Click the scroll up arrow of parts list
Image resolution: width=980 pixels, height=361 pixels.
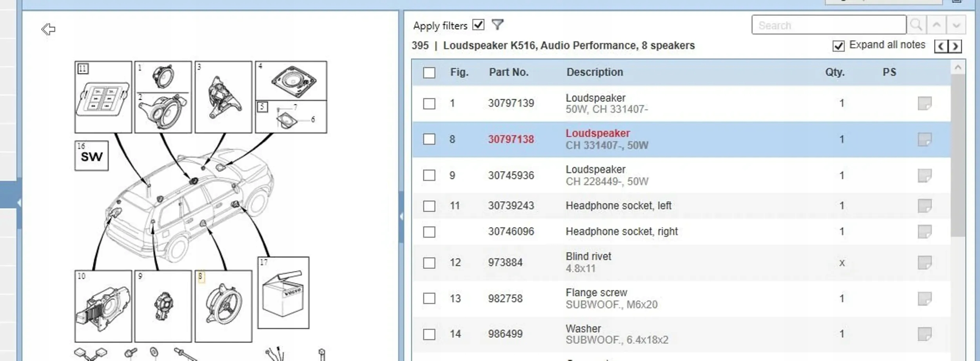pyautogui.click(x=958, y=67)
